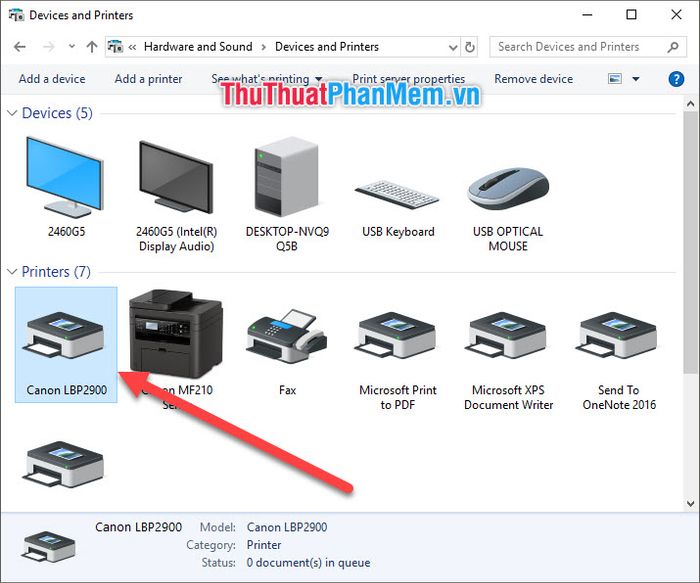Click the Devices and Printers title bar icon
700x583 pixels.
[x=17, y=15]
